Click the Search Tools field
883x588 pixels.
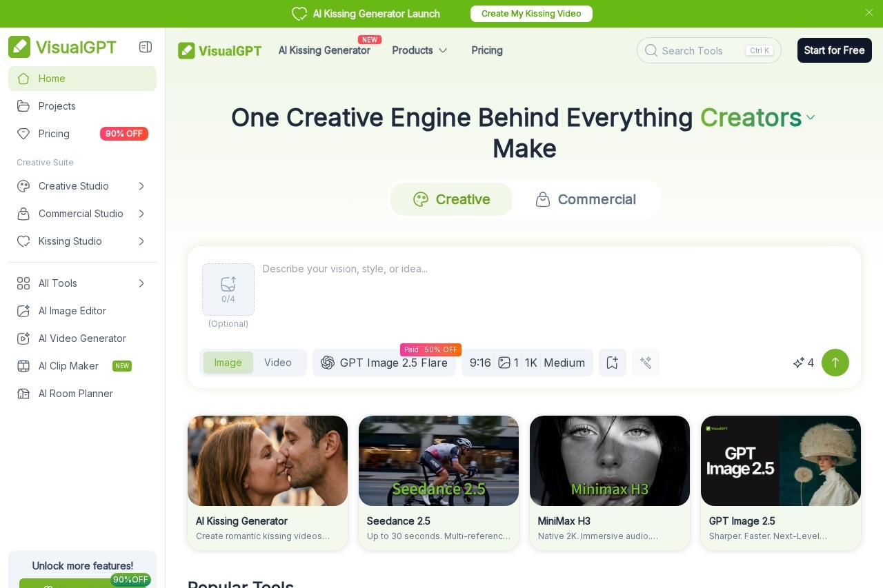click(709, 50)
